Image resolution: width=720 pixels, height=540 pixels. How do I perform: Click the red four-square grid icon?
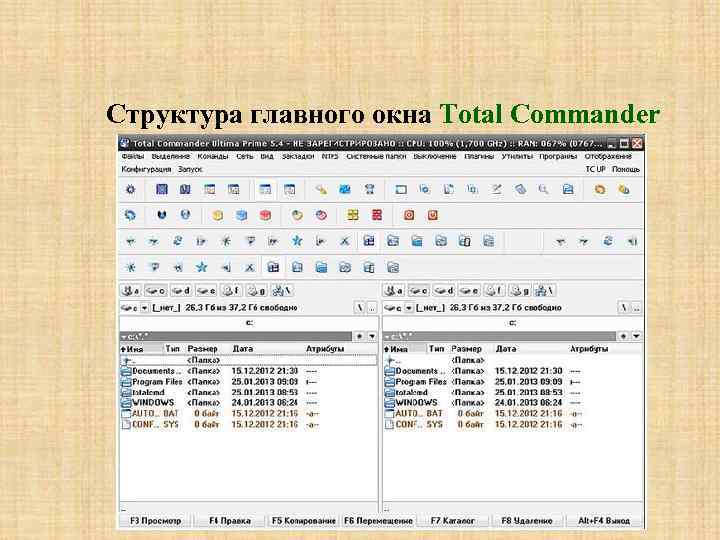pos(377,215)
